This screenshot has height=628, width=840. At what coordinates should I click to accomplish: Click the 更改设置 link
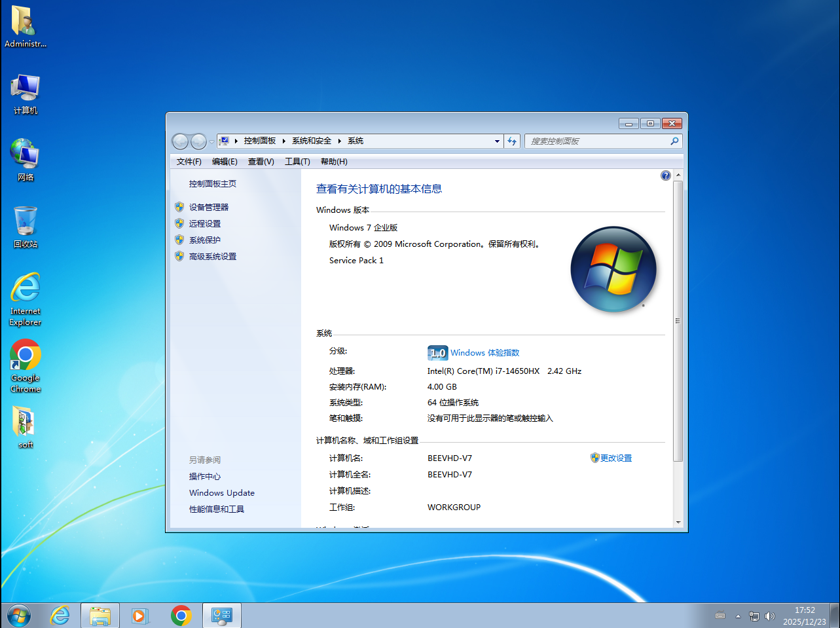(615, 458)
